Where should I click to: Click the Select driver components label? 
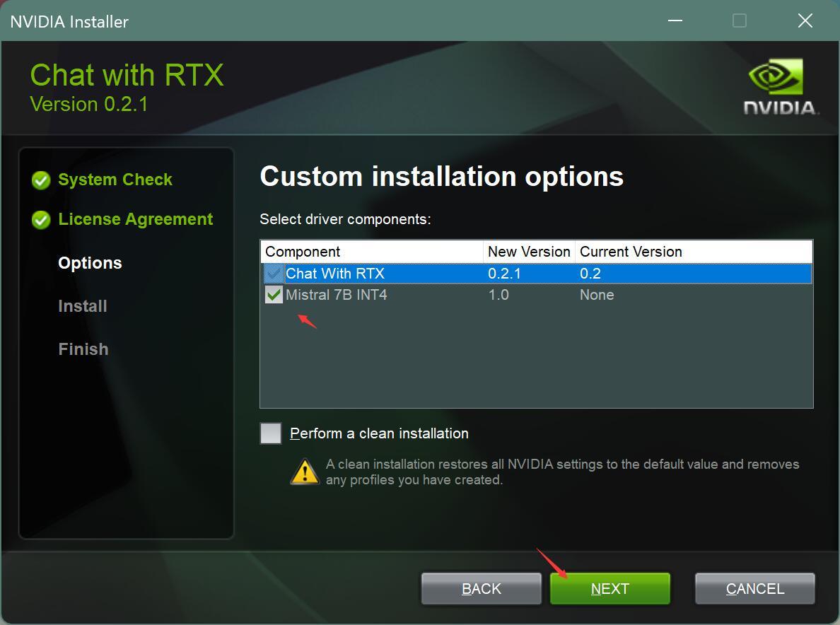pos(345,219)
